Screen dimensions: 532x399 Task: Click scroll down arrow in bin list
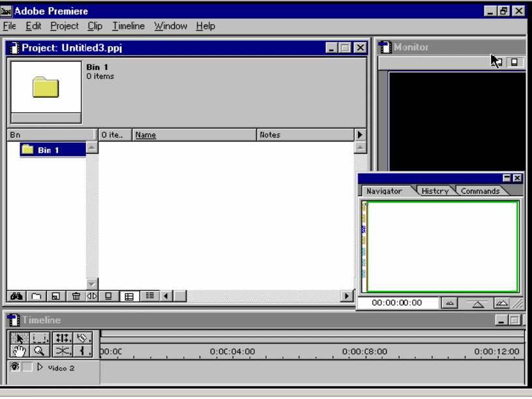92,284
